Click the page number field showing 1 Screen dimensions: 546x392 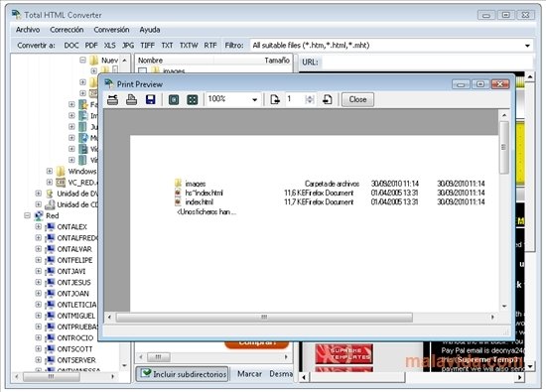295,99
